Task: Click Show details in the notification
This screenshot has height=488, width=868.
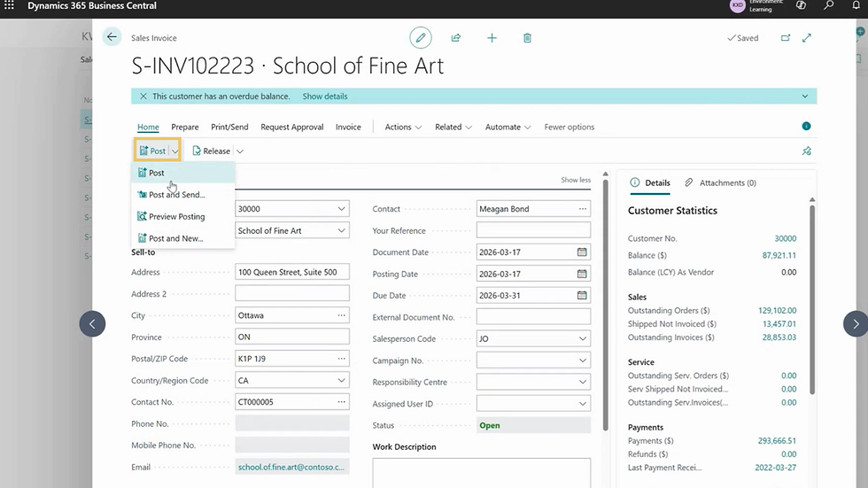Action: (x=325, y=97)
